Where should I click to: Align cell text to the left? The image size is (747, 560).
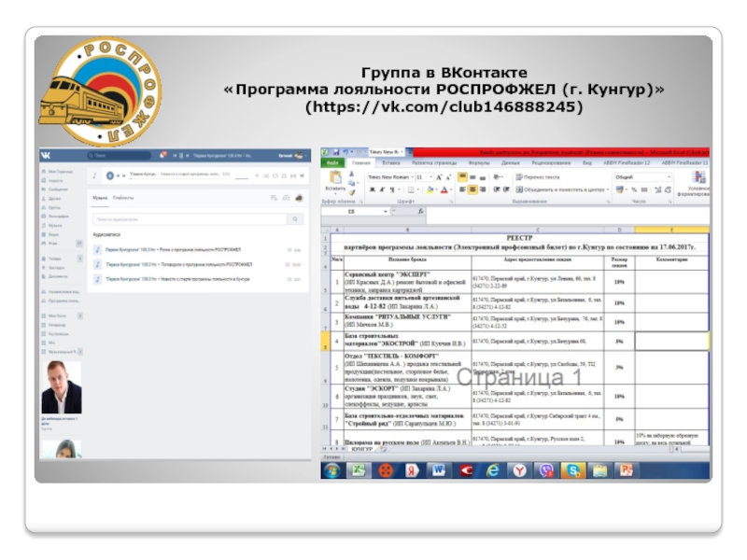(x=462, y=189)
